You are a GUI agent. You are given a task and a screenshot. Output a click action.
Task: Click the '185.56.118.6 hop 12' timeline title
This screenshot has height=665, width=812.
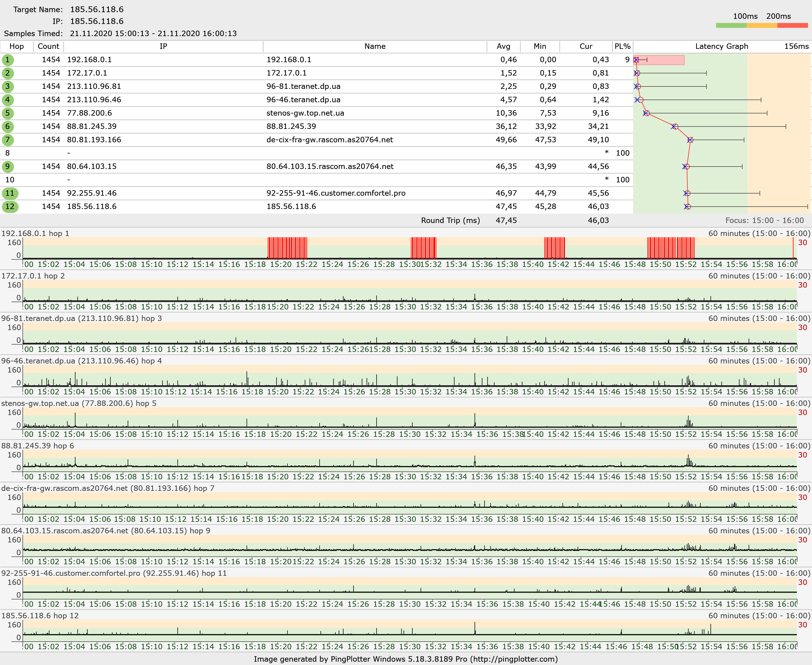[x=40, y=616]
